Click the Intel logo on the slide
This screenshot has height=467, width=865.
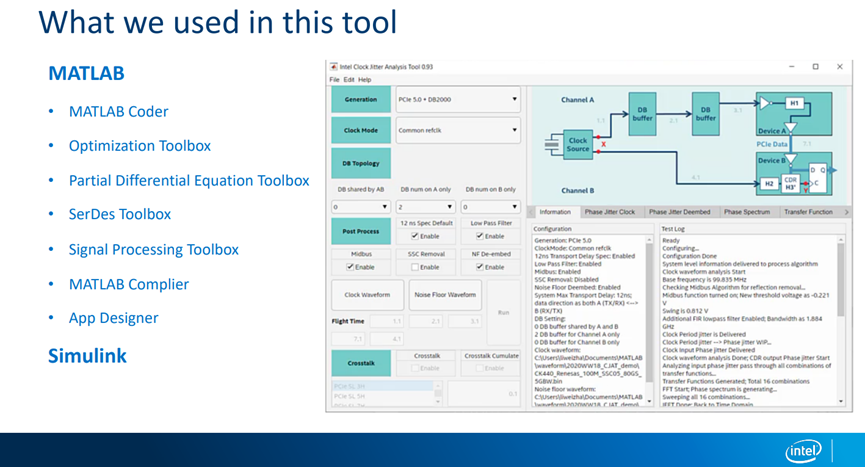pyautogui.click(x=803, y=451)
